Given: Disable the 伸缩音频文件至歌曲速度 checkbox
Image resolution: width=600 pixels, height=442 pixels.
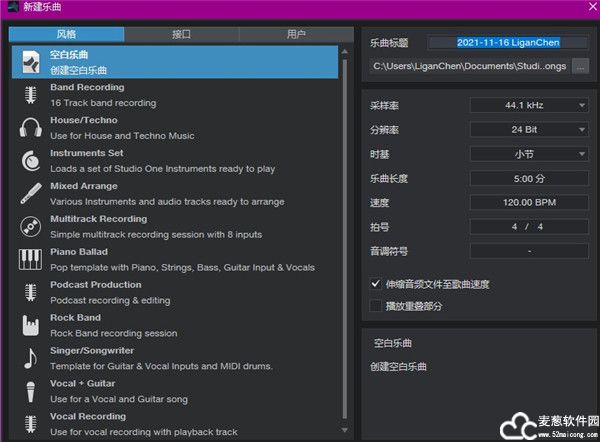Looking at the screenshot, I should point(376,284).
